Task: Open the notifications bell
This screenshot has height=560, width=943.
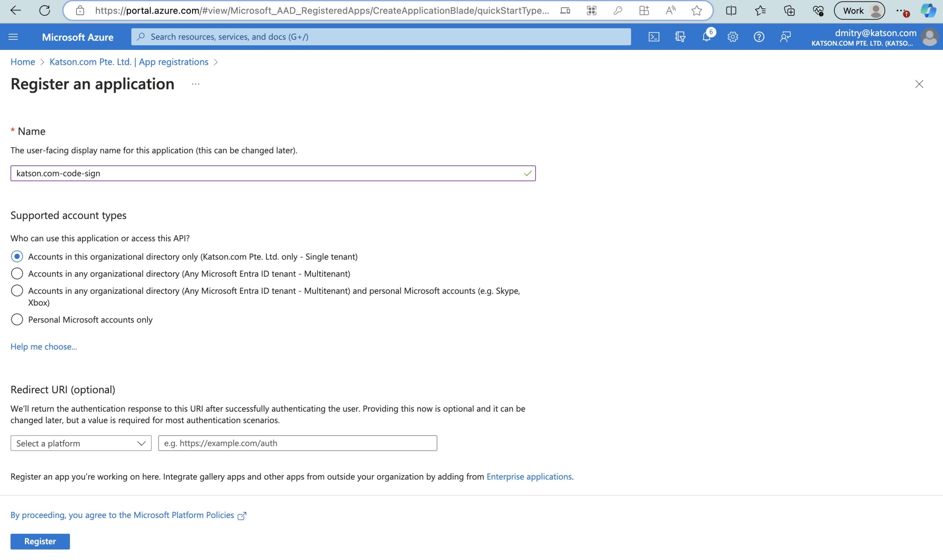Action: [x=706, y=36]
